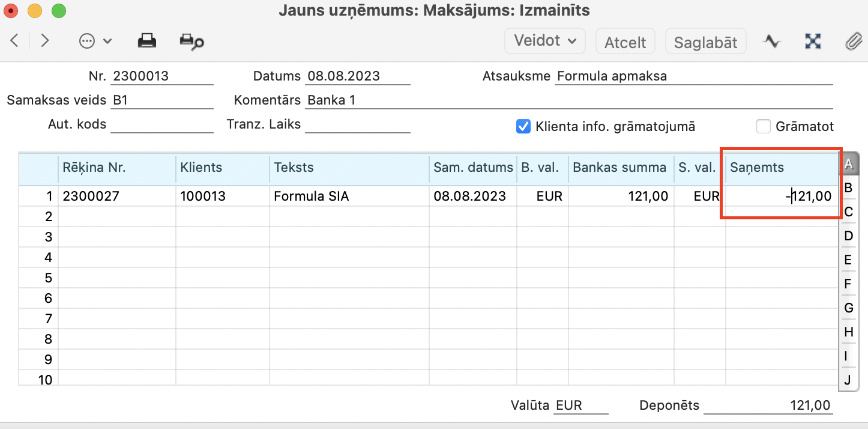Click the printer icon
Screen dimensions: 868x429
coord(147,41)
